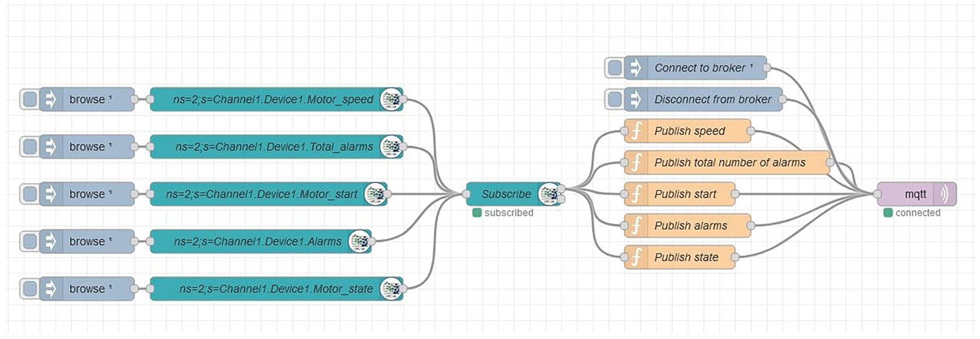This screenshot has width=980, height=339.
Task: Select the Publish total number of alarms node
Action: (x=730, y=163)
